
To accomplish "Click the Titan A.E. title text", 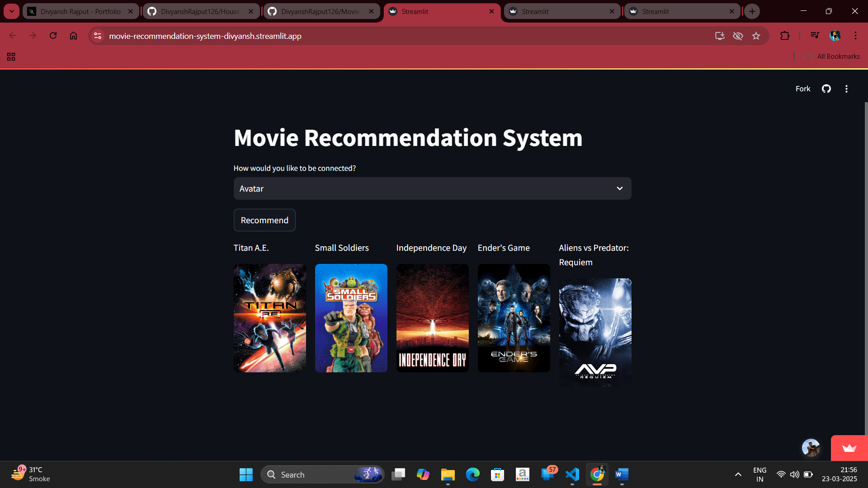I will (251, 248).
